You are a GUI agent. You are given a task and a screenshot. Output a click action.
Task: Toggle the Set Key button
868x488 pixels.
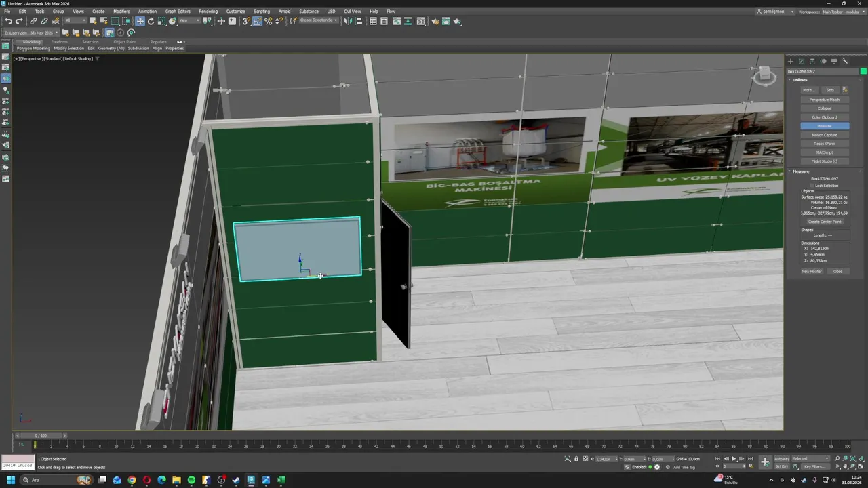(782, 466)
